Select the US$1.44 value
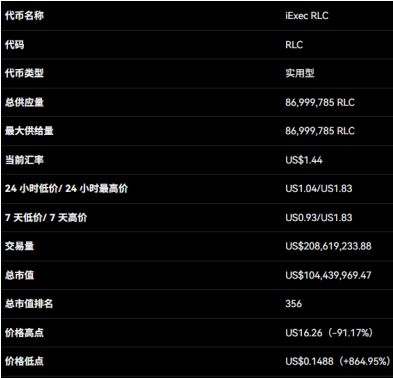The height and width of the screenshot is (378, 393). tap(304, 160)
